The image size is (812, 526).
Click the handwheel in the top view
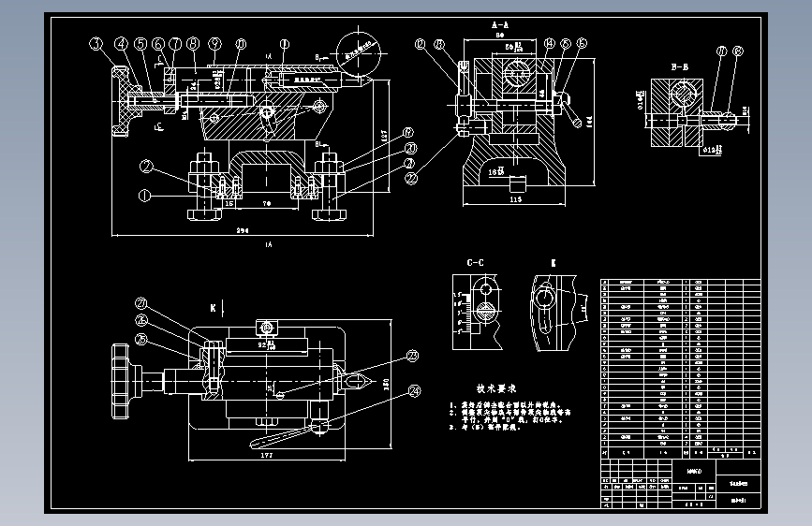127,382
